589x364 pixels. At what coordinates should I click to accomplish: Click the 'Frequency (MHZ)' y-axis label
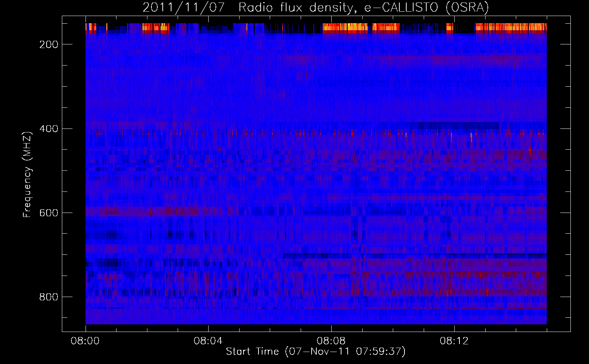[27, 174]
